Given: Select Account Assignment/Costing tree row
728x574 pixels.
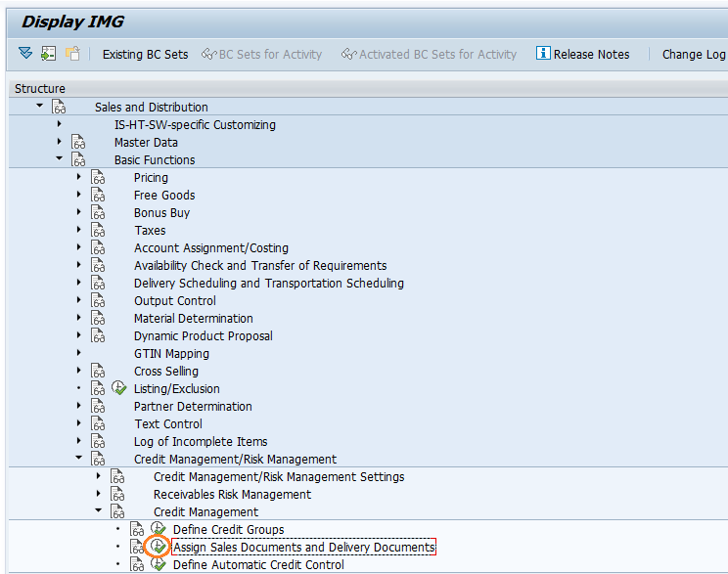Looking at the screenshot, I should coord(211,247).
